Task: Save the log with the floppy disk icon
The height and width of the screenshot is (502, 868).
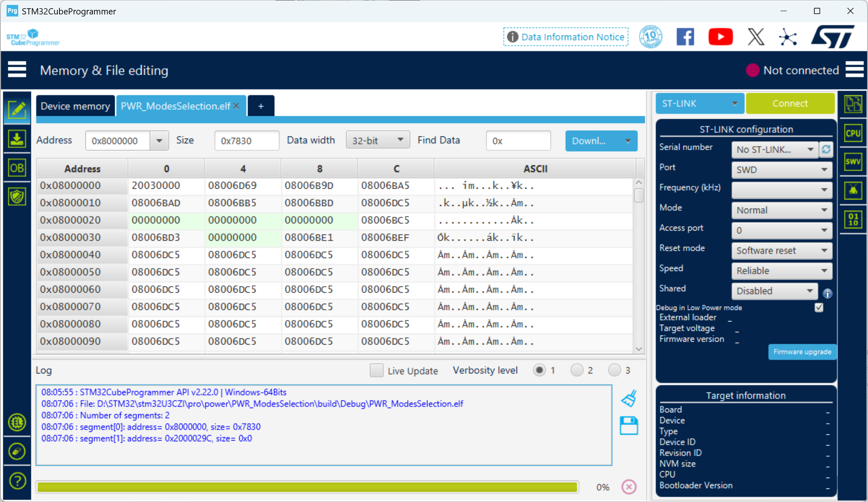Action: click(629, 426)
